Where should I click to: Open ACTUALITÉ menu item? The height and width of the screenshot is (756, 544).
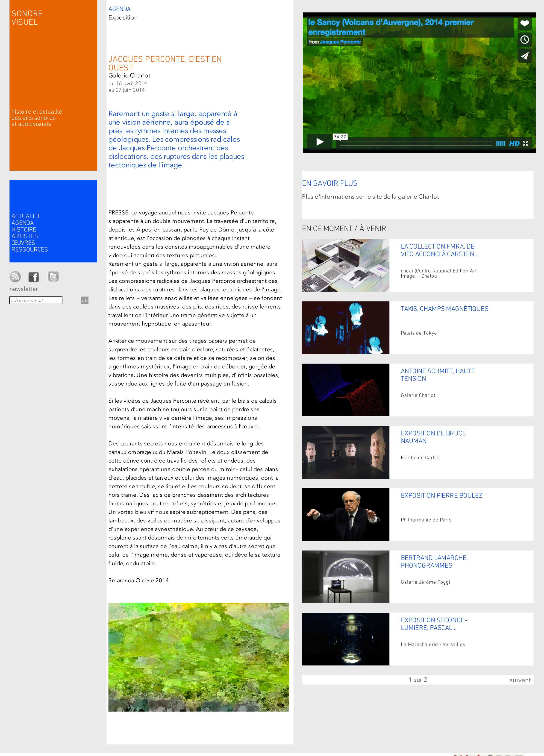coord(26,216)
